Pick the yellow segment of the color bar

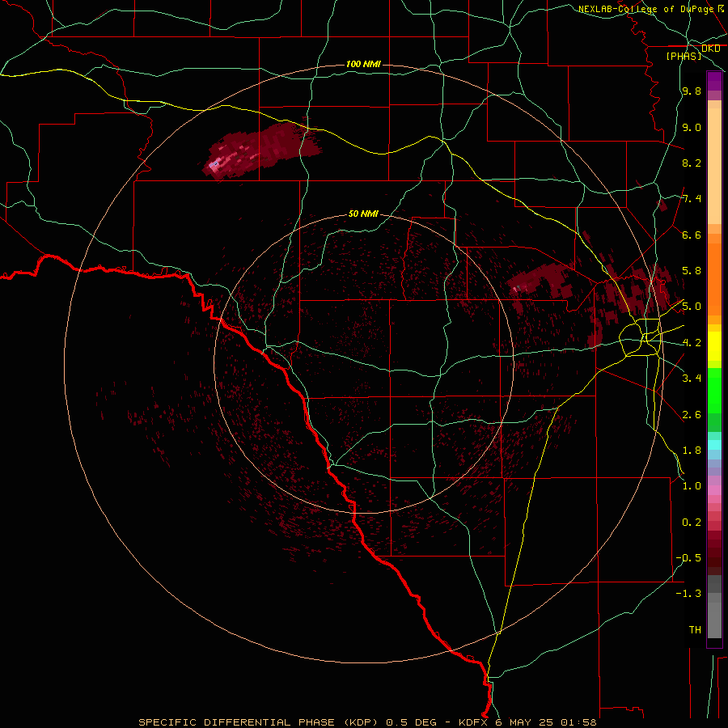pos(714,346)
